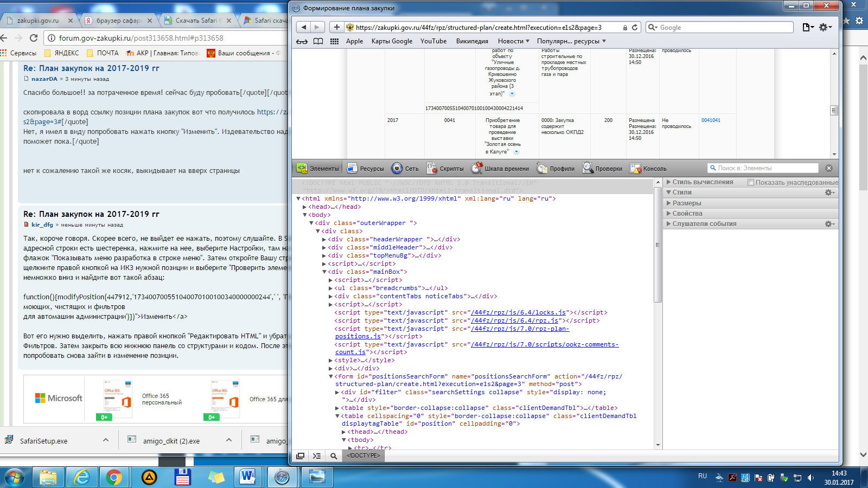868x488 pixels.
Task: Click the 0041041 link in the table
Action: click(711, 120)
